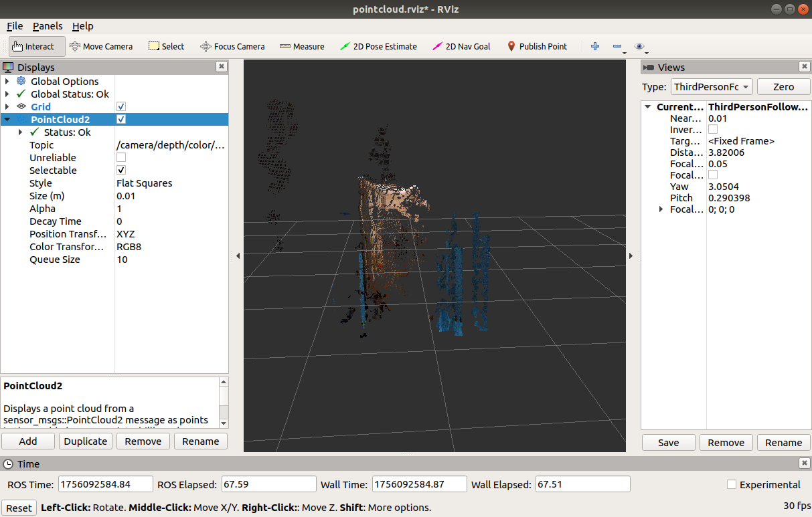Screen dimensions: 812x517
Task: Click the ROS Time field
Action: [105, 484]
